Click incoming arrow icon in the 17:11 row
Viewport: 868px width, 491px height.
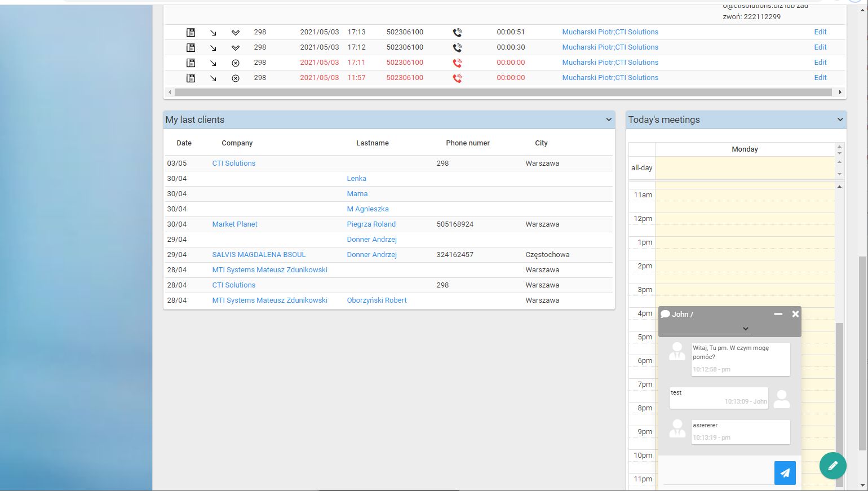point(213,63)
